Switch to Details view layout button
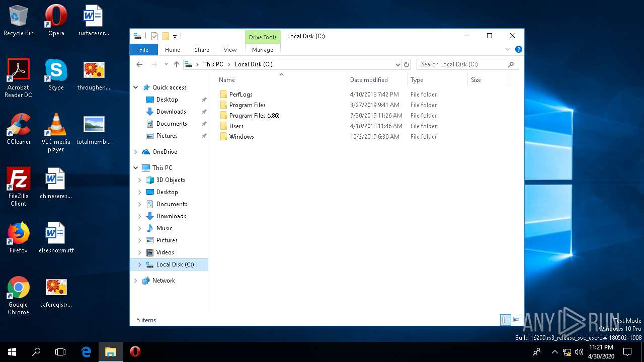 pyautogui.click(x=506, y=320)
